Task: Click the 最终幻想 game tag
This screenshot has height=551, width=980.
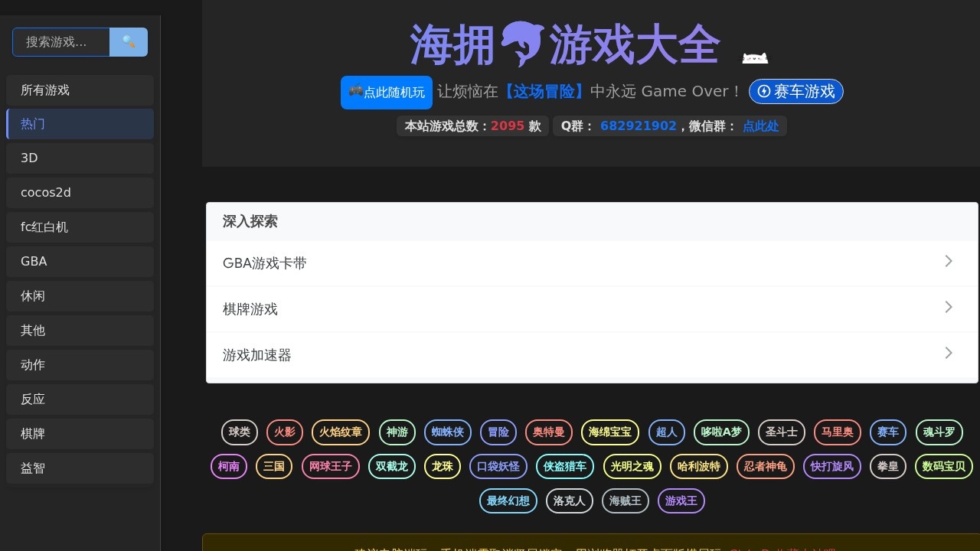Action: [508, 500]
